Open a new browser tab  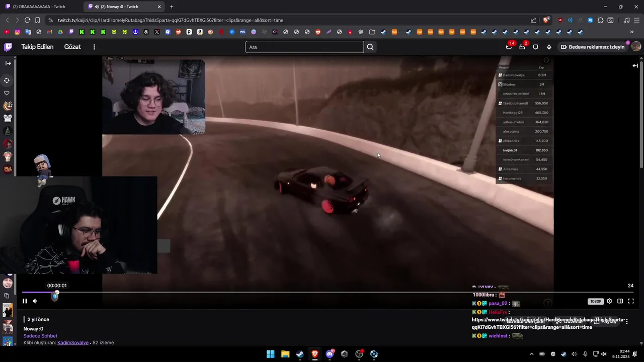[172, 7]
